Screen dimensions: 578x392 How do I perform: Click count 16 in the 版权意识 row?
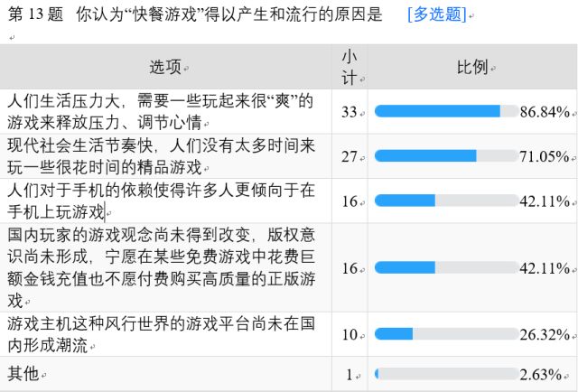(x=350, y=267)
